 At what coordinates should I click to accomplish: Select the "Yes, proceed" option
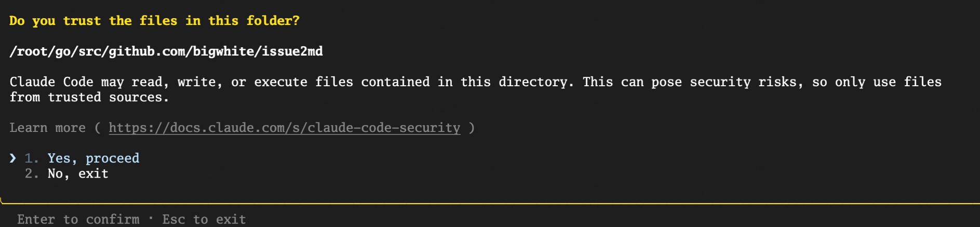click(93, 158)
